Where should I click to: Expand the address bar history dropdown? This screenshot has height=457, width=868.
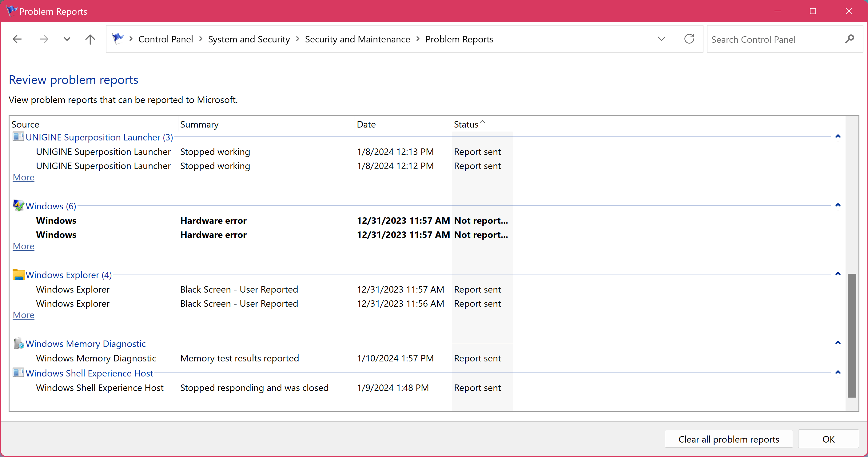pyautogui.click(x=661, y=39)
